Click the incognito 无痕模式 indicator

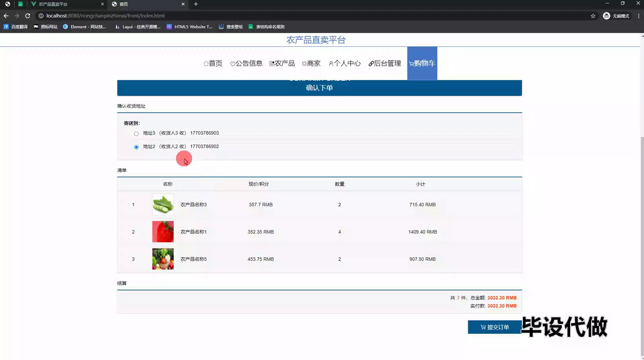point(616,16)
